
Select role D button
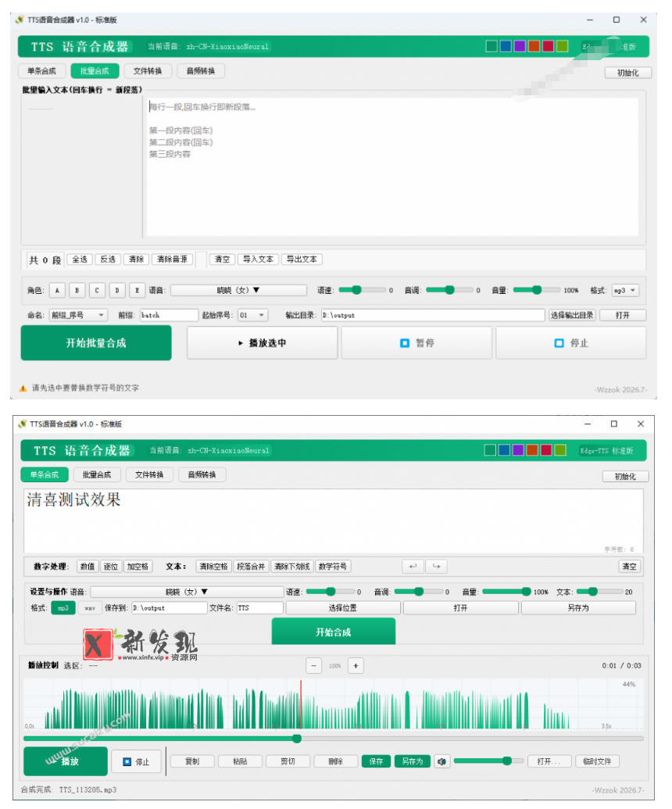pyautogui.click(x=117, y=291)
